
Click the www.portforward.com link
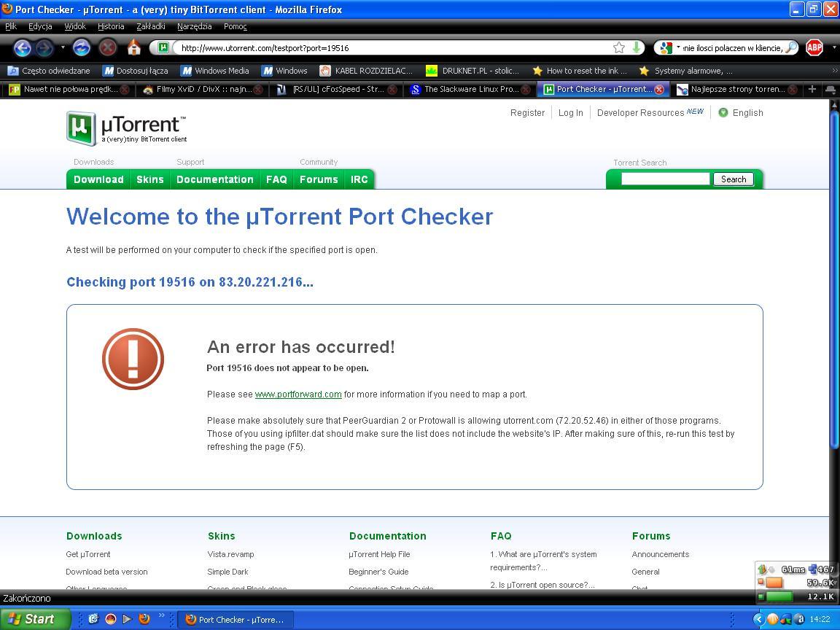click(297, 394)
